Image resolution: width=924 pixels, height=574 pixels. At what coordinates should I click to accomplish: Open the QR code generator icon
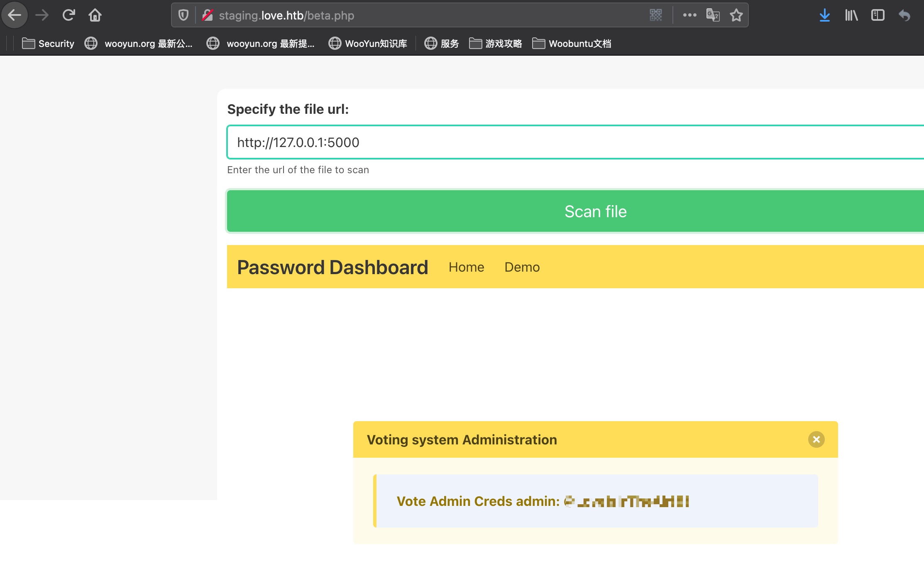coord(655,15)
